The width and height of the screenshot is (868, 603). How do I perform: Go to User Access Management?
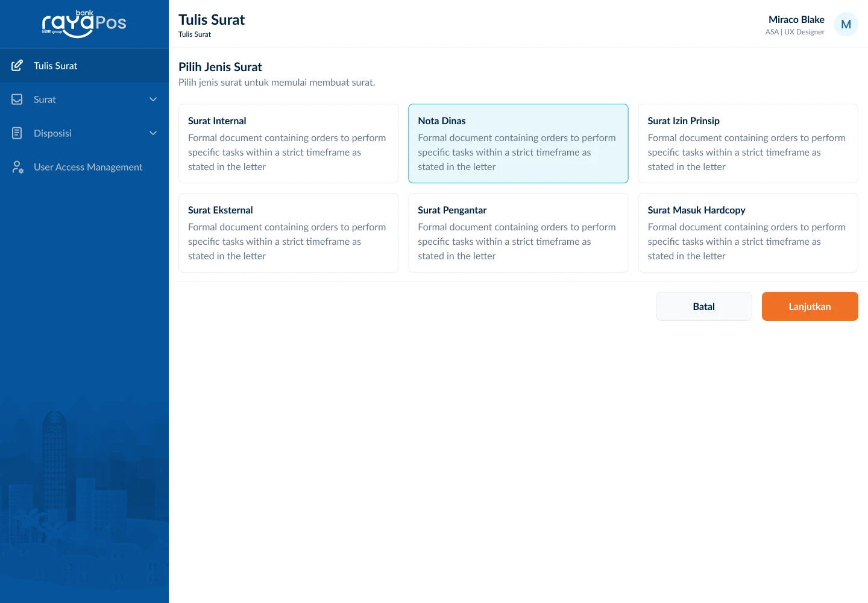tap(84, 167)
